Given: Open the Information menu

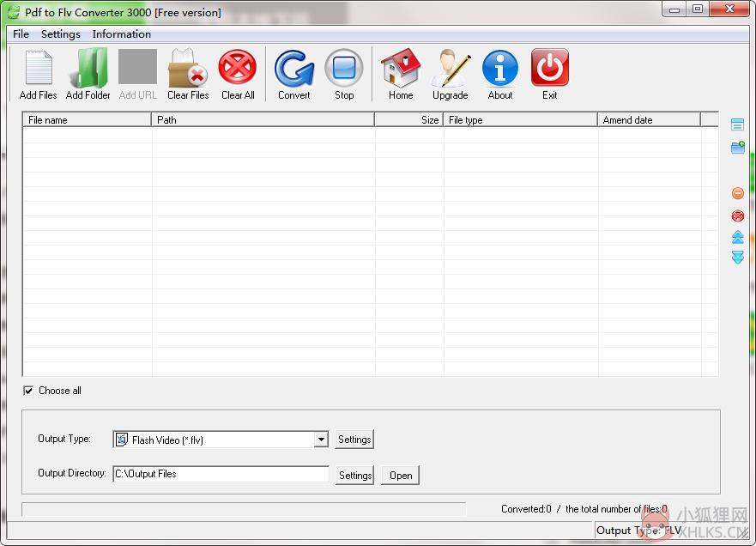Looking at the screenshot, I should 122,34.
